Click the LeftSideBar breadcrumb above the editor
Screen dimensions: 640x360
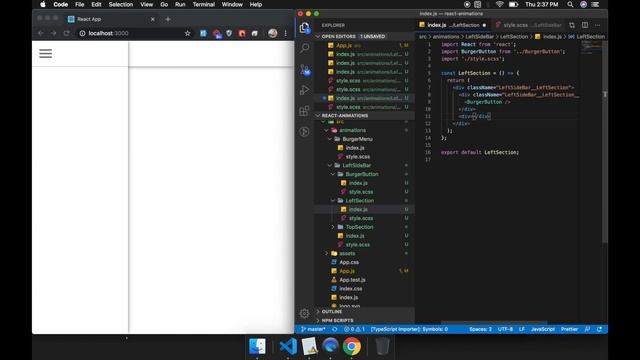point(480,37)
